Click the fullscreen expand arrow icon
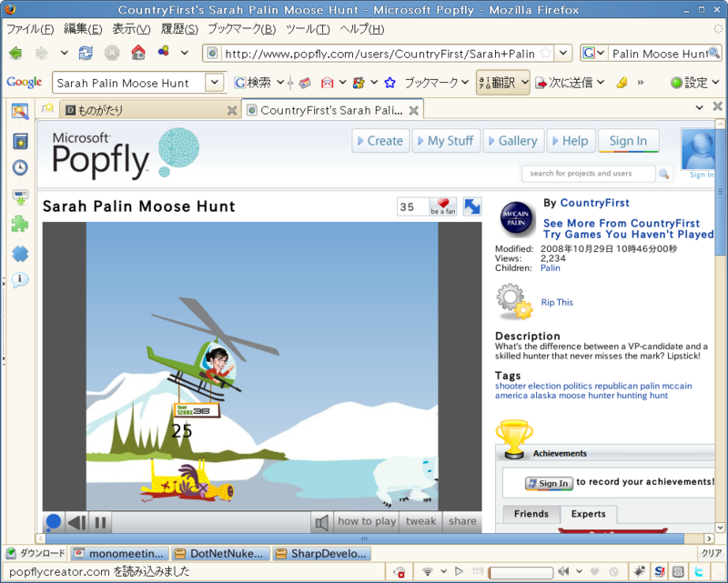 [472, 206]
